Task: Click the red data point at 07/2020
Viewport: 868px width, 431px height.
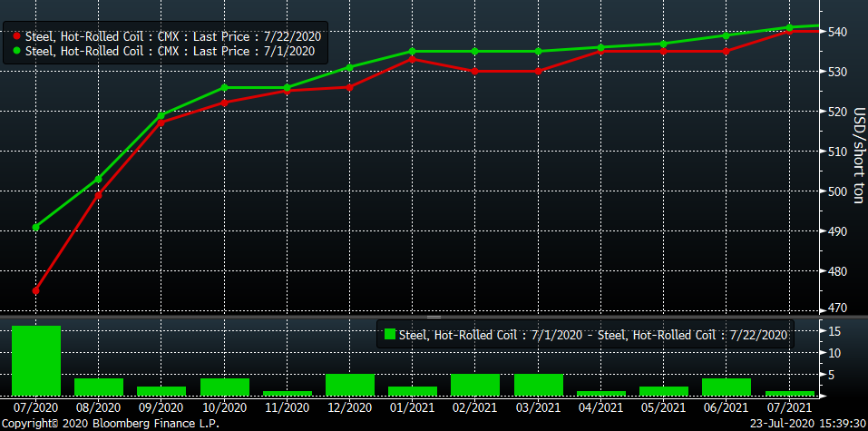Action: [x=35, y=290]
